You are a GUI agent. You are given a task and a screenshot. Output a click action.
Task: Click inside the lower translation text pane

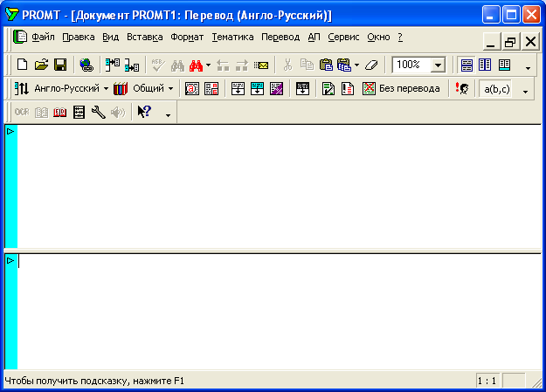pyautogui.click(x=280, y=312)
